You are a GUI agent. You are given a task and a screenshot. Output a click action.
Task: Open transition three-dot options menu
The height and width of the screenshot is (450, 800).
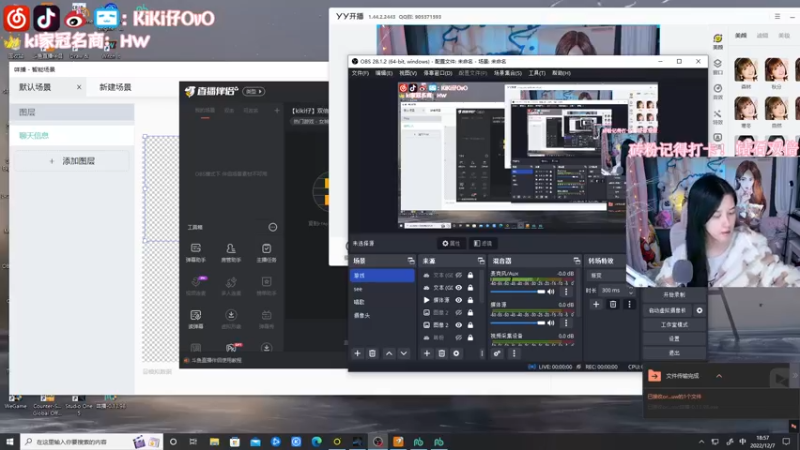pyautogui.click(x=629, y=304)
